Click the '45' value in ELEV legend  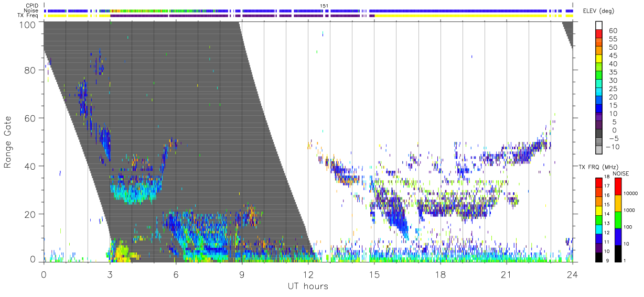(x=612, y=56)
